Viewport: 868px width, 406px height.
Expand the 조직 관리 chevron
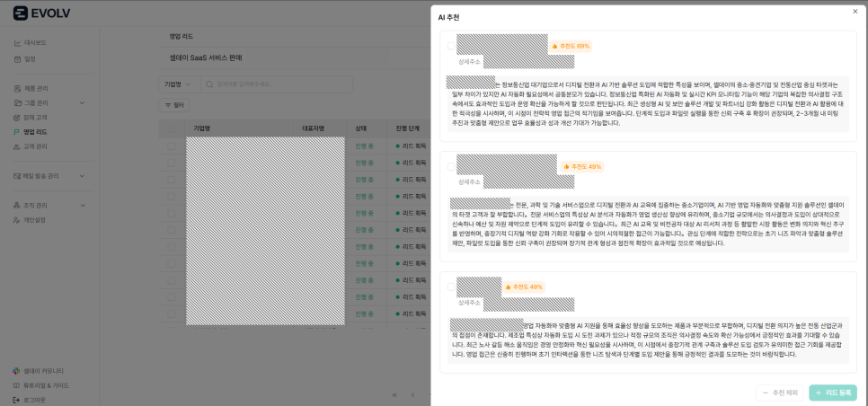[83, 205]
